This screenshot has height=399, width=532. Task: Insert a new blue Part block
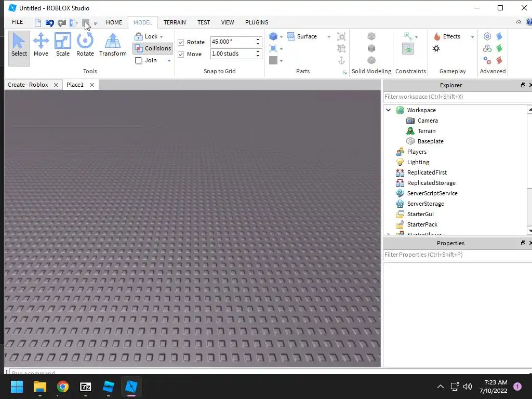[273, 36]
